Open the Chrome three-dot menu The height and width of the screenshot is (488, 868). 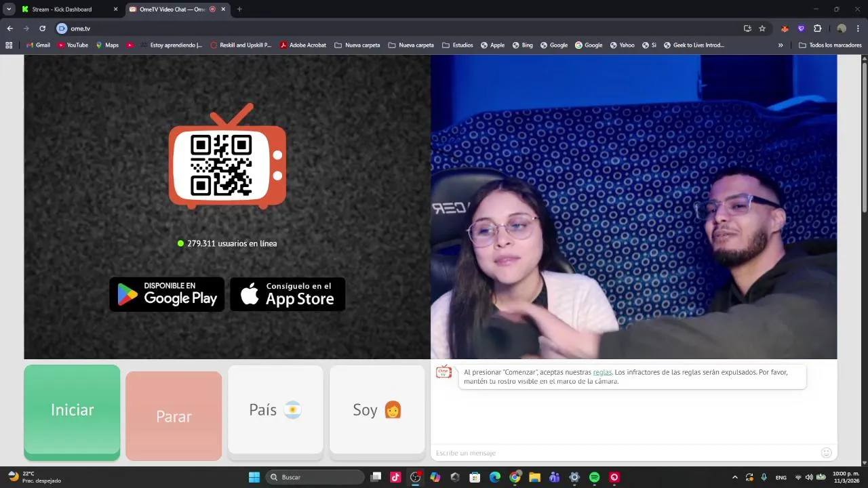pyautogui.click(x=859, y=28)
